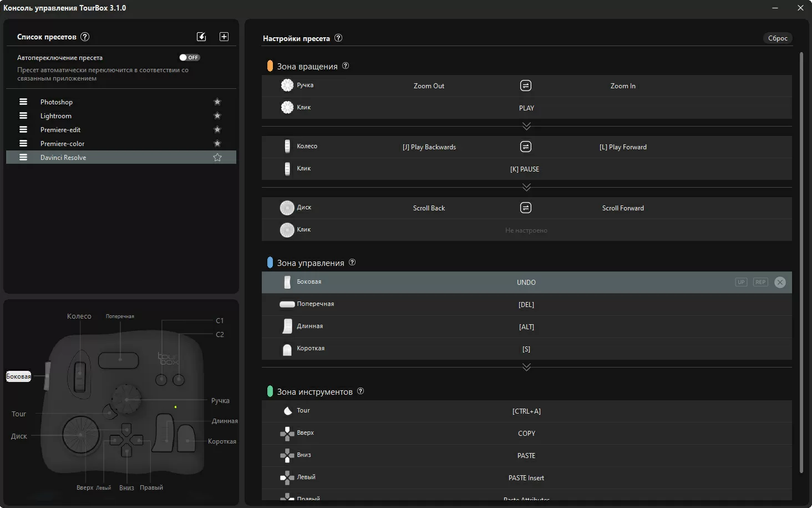Click drag handle of Premiere-color preset

point(23,143)
